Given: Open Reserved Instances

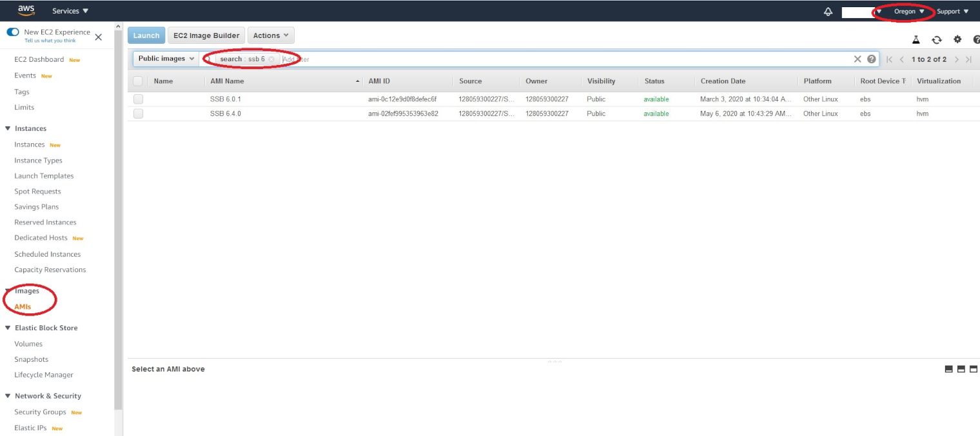Looking at the screenshot, I should (45, 222).
